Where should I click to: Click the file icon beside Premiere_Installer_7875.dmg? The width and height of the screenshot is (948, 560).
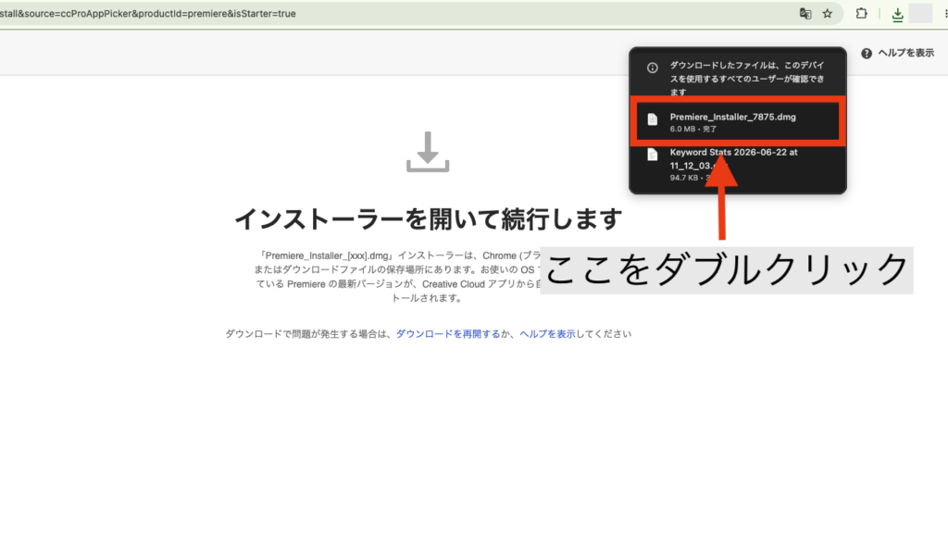click(653, 119)
